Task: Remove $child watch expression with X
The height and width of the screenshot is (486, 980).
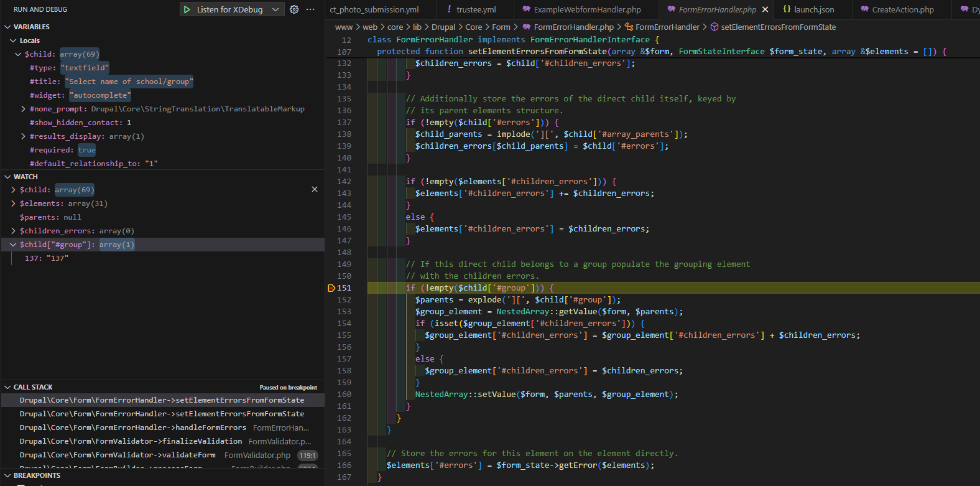Action: [315, 189]
